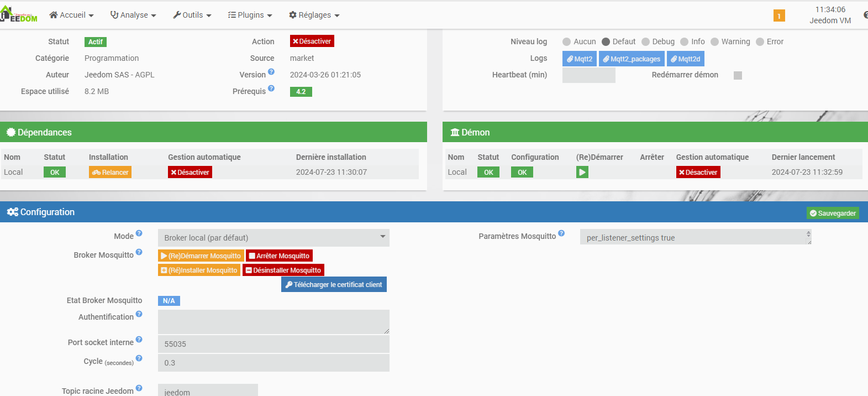This screenshot has width=868, height=396.
Task: Click the Topic racine Jeedom field
Action: 208,390
